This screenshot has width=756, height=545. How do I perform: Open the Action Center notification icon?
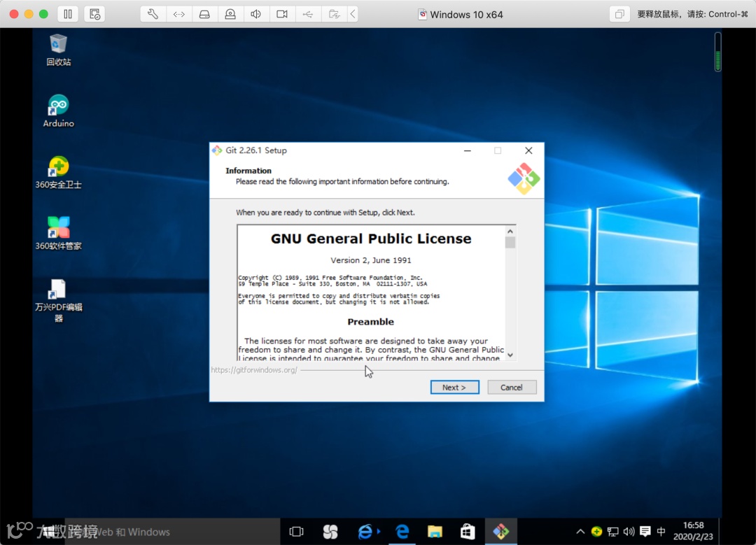coord(645,532)
